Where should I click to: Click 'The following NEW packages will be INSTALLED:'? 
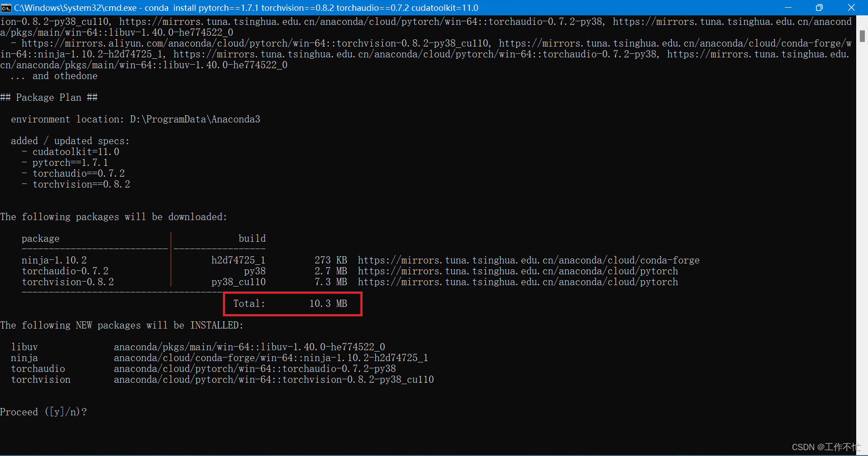tap(122, 325)
